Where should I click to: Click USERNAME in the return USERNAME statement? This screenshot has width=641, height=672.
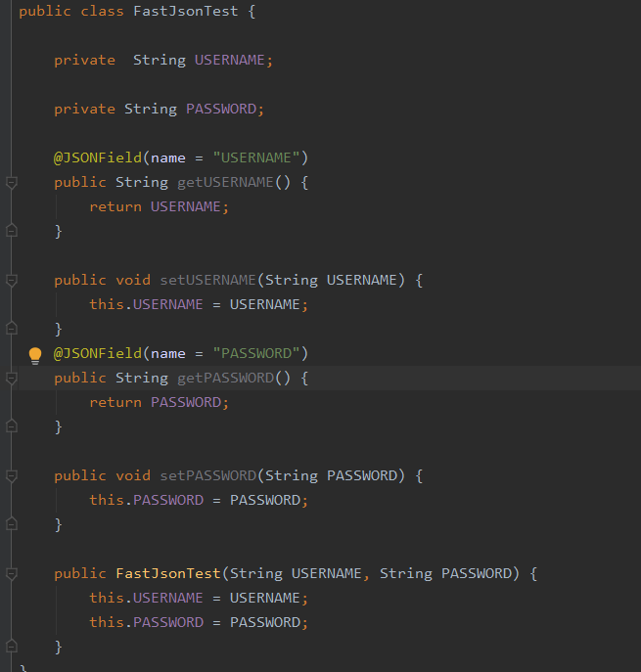click(x=186, y=207)
